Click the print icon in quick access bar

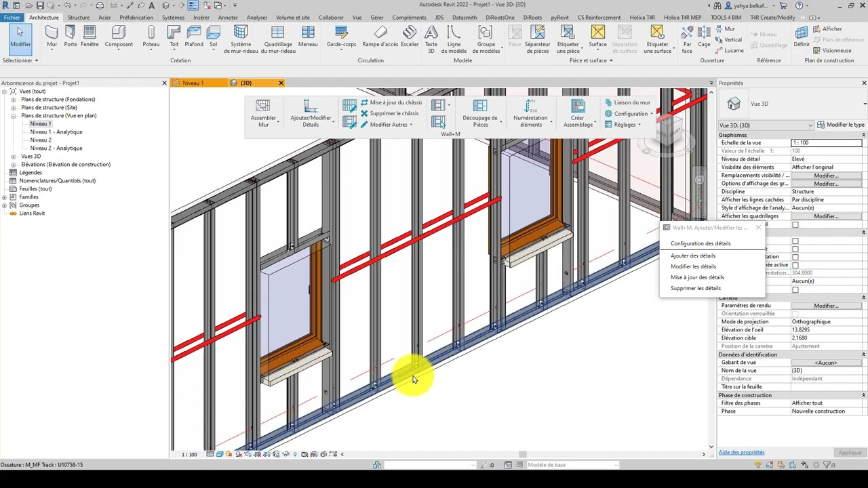click(100, 5)
